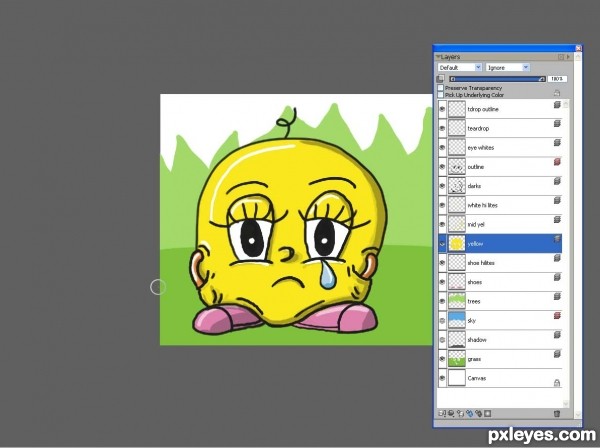Click the layer type icon on eye whites row

point(557,143)
